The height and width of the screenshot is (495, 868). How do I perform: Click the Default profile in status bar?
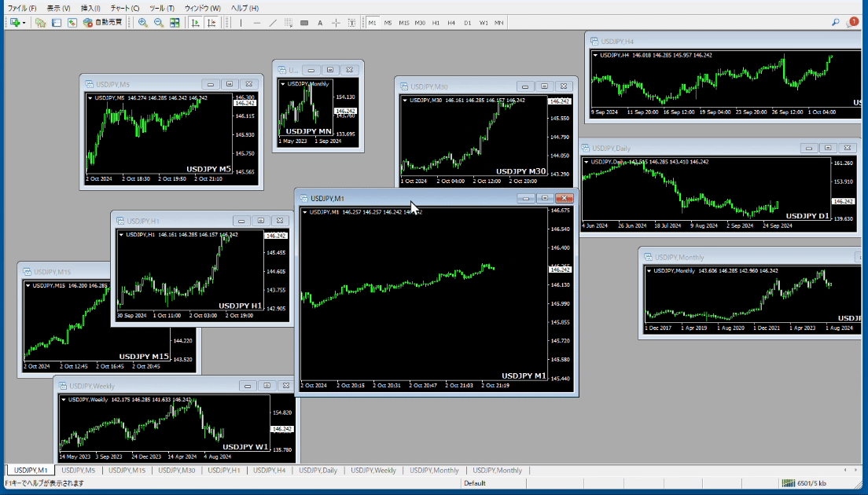pos(474,483)
